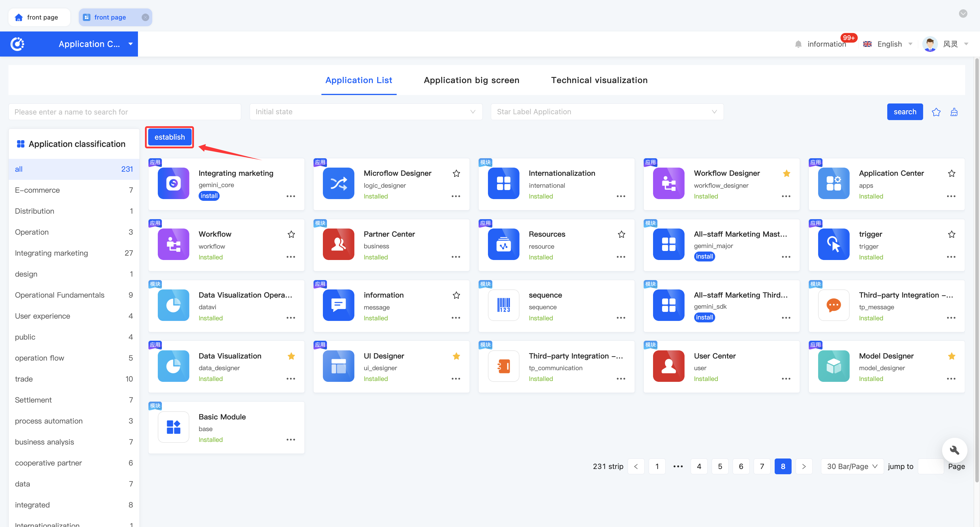This screenshot has width=980, height=527.
Task: Expand the Star Label Application dropdown
Action: coord(607,112)
